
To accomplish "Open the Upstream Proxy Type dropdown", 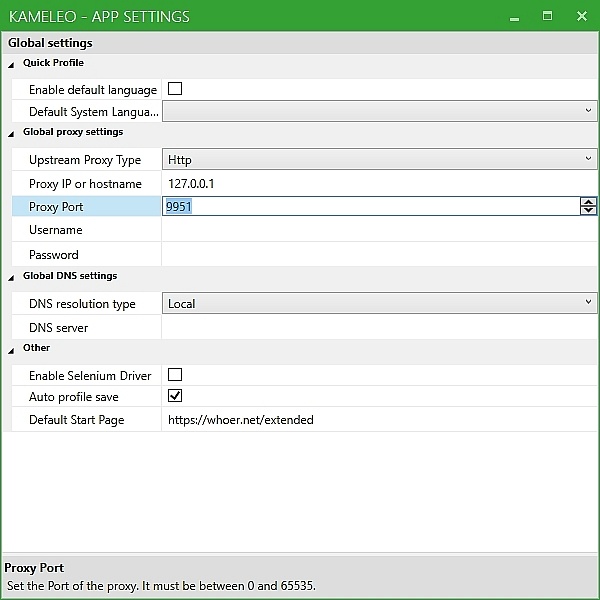I will pos(380,159).
